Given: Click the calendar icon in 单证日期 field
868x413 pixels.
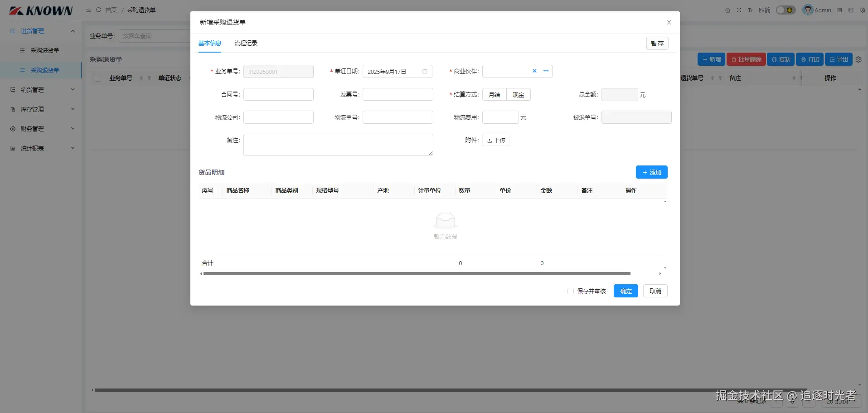Looking at the screenshot, I should (425, 72).
